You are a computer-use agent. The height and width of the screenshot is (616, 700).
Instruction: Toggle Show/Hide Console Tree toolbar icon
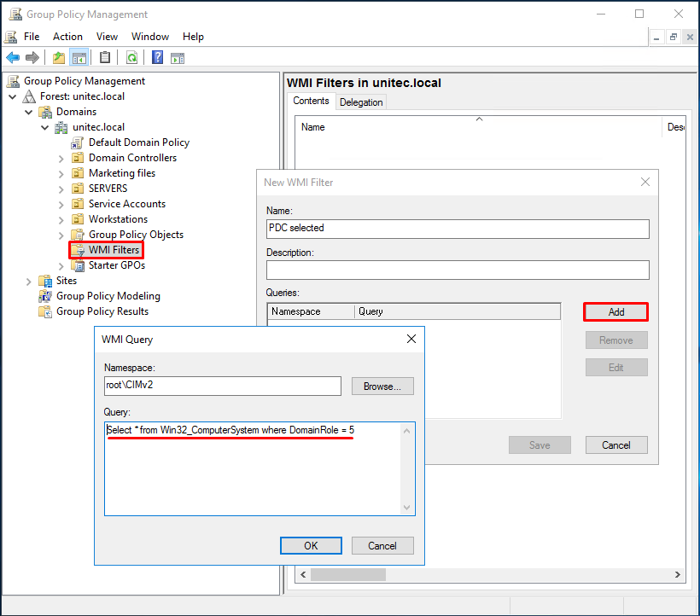[79, 58]
